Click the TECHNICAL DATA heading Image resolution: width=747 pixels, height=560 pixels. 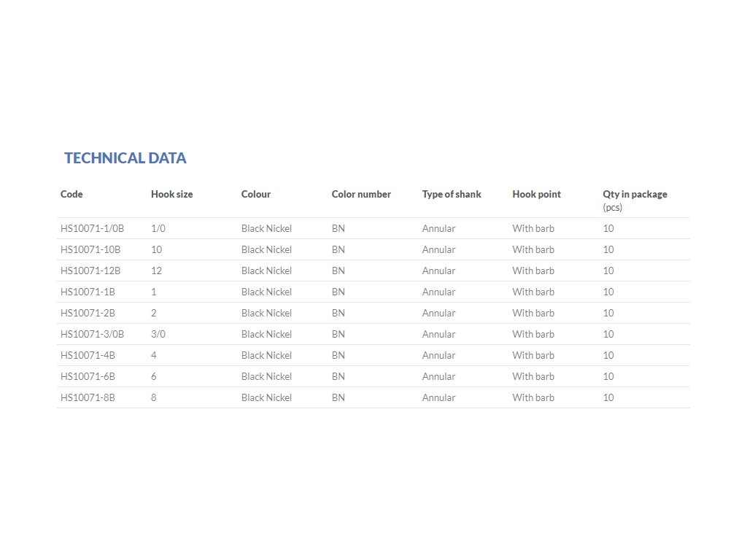pyautogui.click(x=125, y=158)
